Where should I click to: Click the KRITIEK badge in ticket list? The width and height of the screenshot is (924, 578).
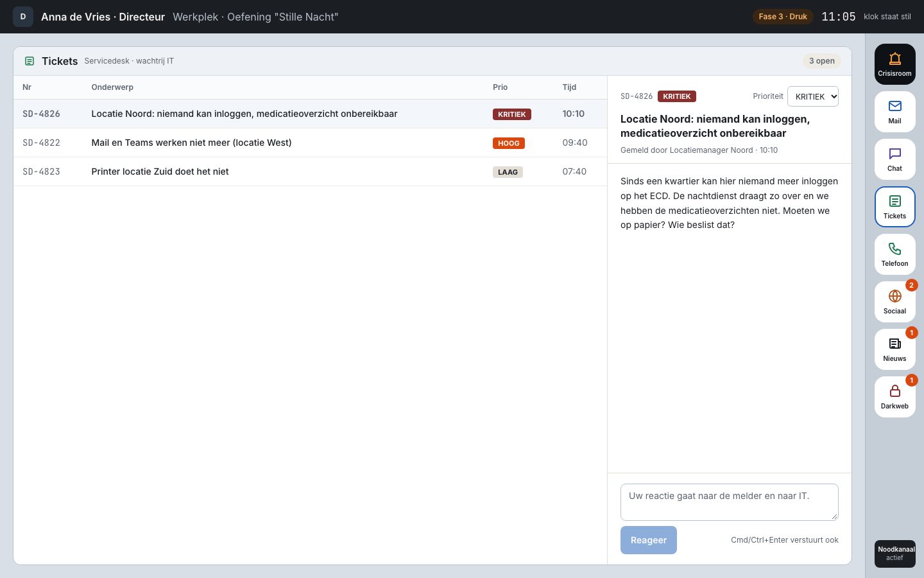click(x=512, y=114)
